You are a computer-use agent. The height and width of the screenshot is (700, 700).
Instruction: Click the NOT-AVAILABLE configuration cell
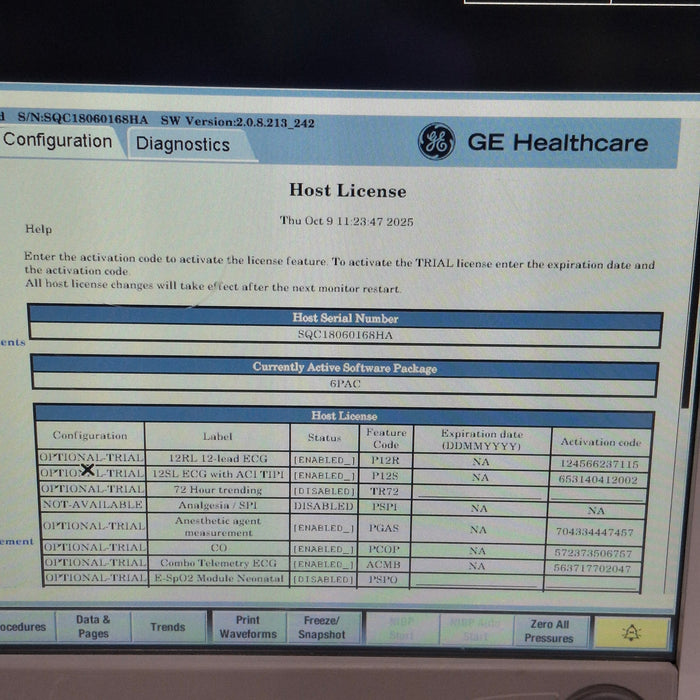click(92, 504)
